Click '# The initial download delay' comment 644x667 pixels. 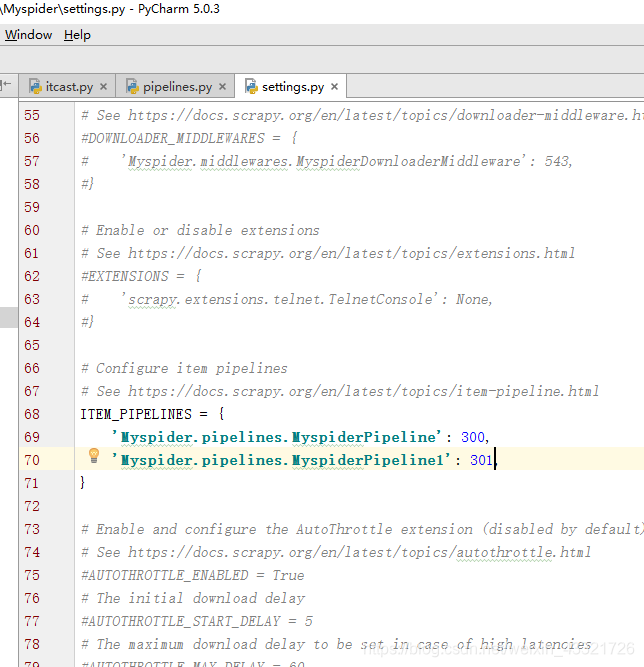pos(193,598)
